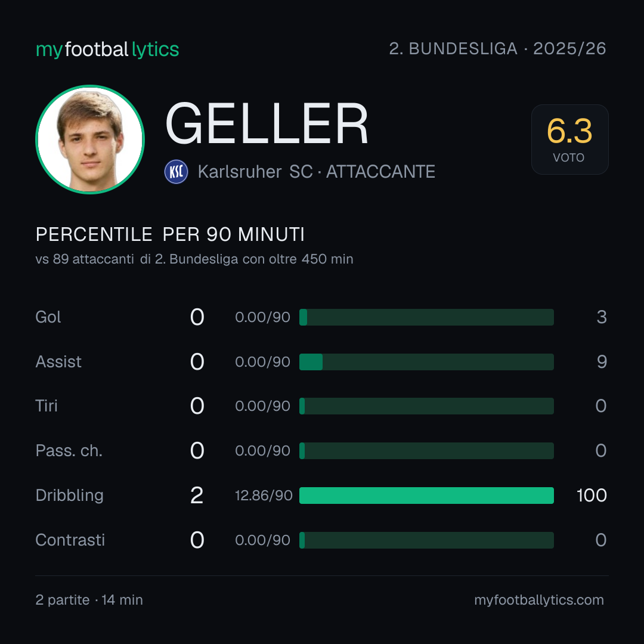
Task: Click the Gol percentile bar
Action: [426, 317]
